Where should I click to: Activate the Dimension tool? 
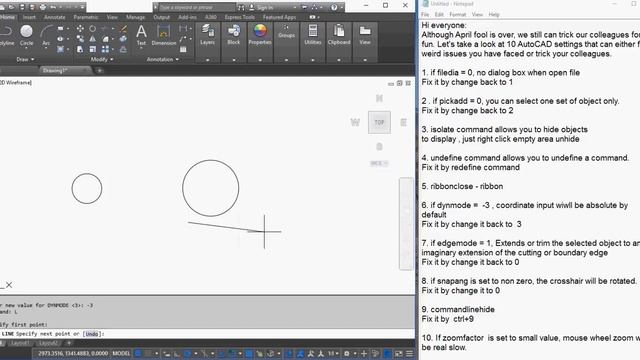point(164,35)
